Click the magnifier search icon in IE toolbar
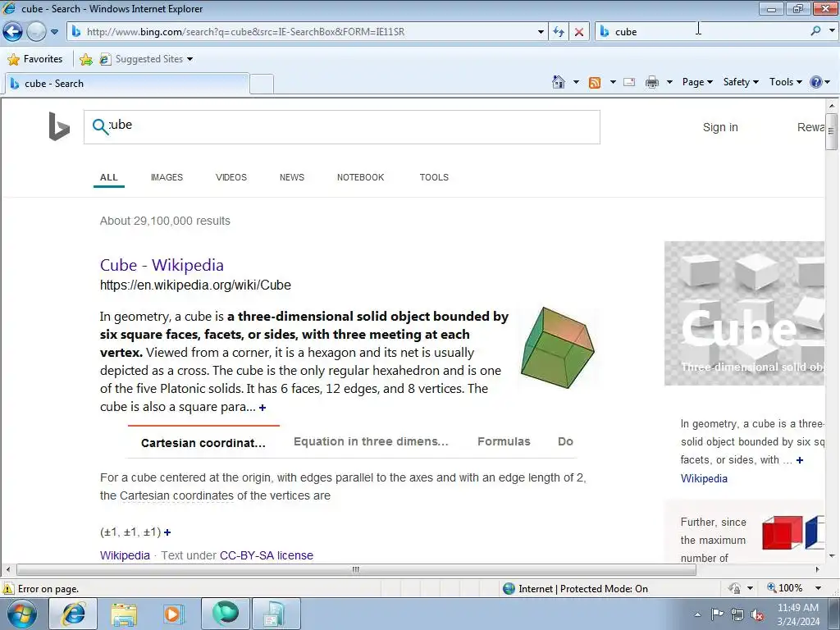Screen dimensions: 840x630 pyautogui.click(x=815, y=31)
